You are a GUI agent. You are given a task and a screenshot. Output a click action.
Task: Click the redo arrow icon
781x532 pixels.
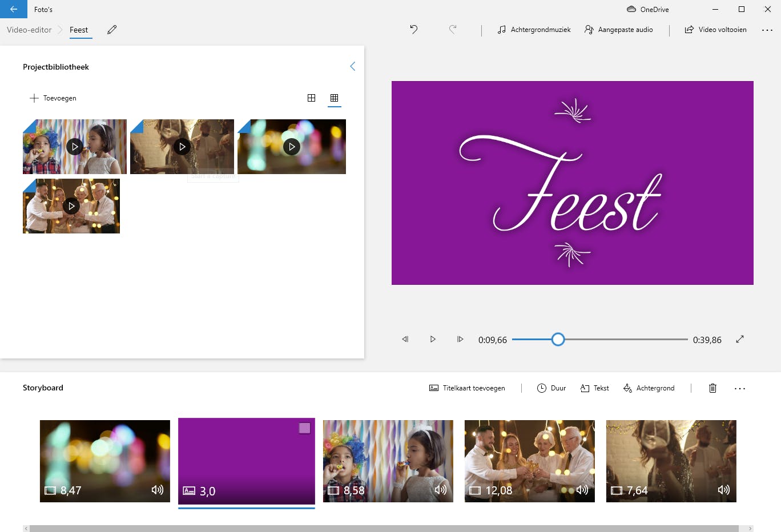(453, 30)
